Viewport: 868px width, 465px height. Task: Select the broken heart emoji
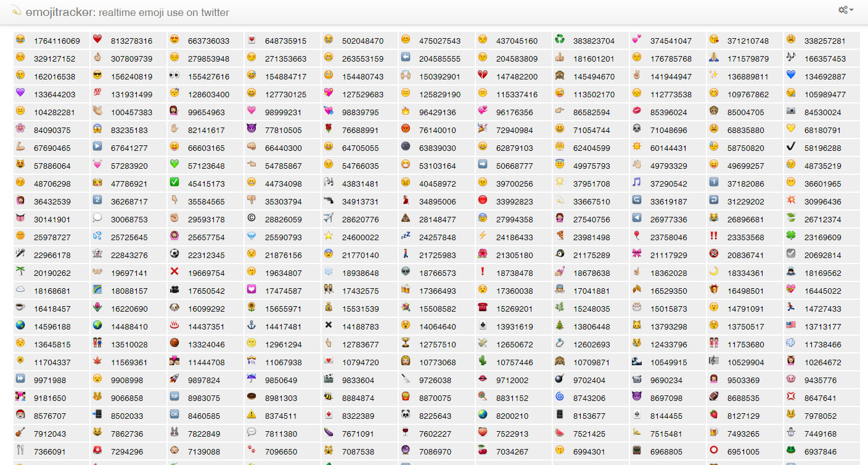483,76
